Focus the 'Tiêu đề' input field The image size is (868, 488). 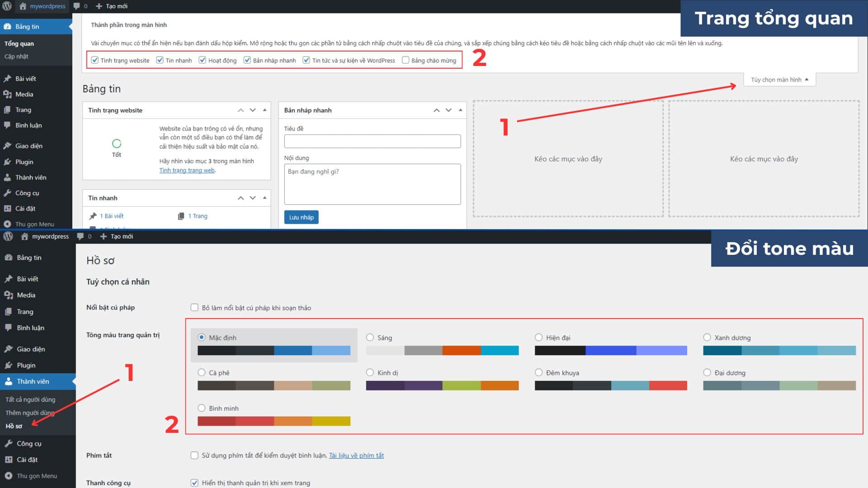(x=373, y=141)
